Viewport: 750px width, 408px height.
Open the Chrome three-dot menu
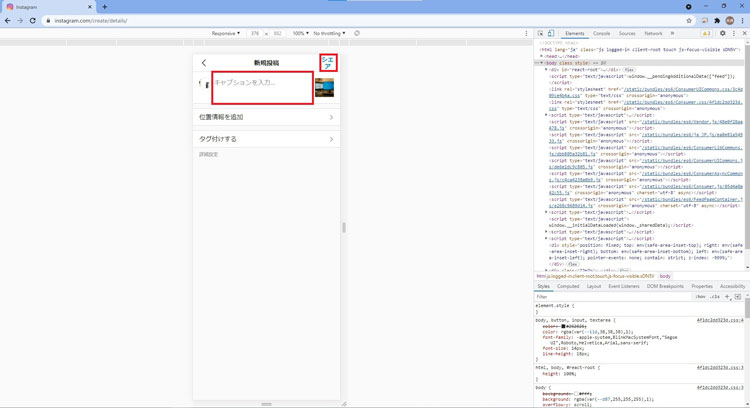pos(742,21)
